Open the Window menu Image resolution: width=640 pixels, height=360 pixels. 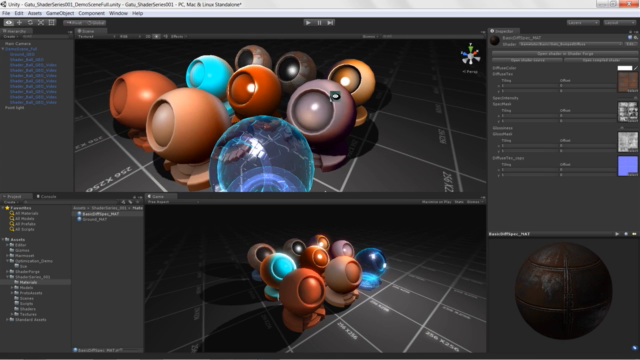118,13
